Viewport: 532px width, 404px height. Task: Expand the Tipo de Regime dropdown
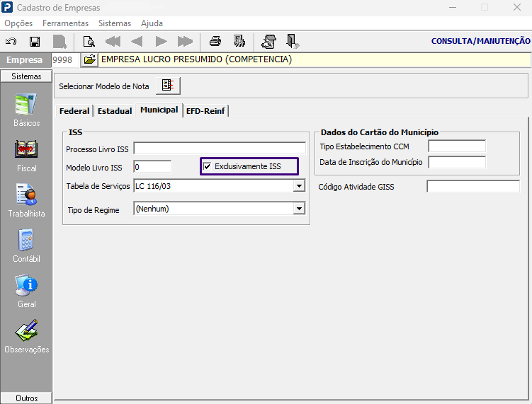pos(299,209)
